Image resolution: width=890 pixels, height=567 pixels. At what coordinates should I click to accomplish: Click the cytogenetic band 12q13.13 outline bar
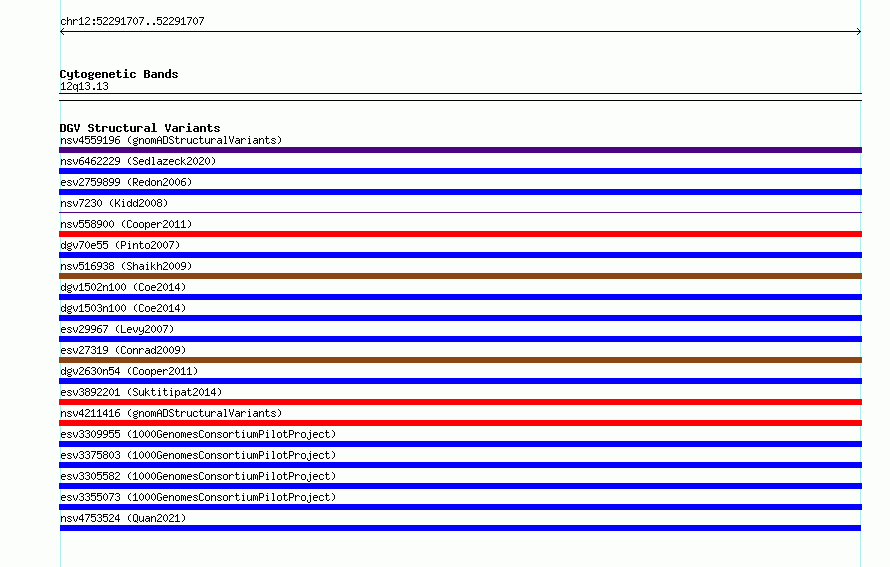460,97
